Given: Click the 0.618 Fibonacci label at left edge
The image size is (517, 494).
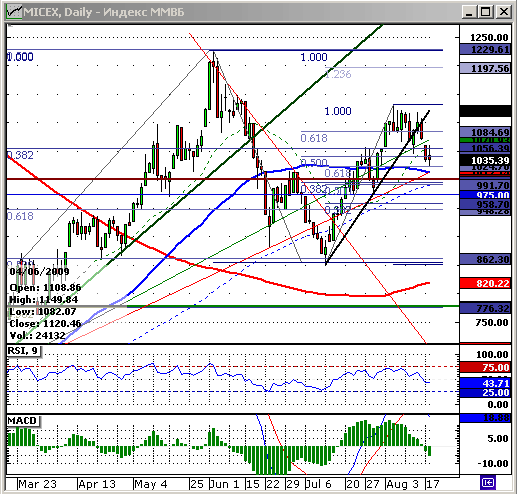Looking at the screenshot, I should click(x=20, y=216).
